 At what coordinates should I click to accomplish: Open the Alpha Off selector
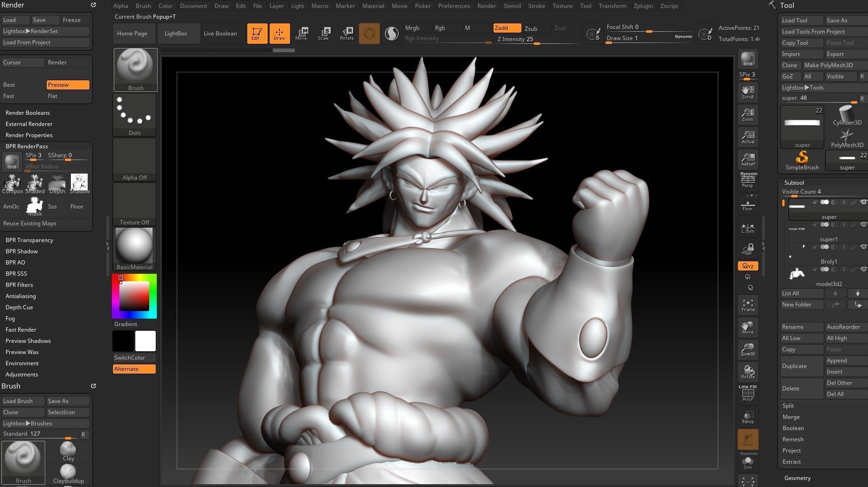134,160
